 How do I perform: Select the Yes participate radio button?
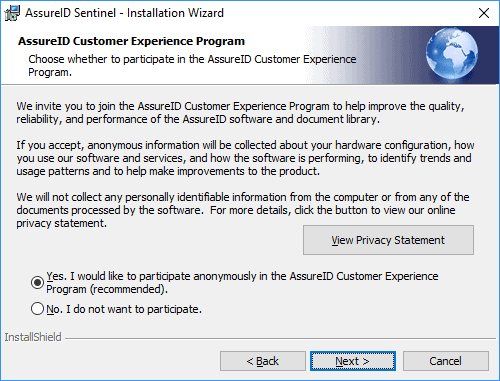[x=37, y=282]
